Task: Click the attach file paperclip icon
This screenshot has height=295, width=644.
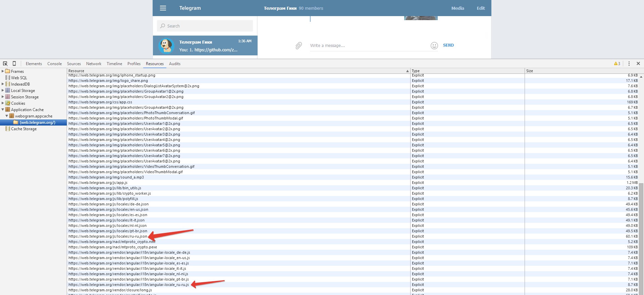Action: pyautogui.click(x=299, y=46)
